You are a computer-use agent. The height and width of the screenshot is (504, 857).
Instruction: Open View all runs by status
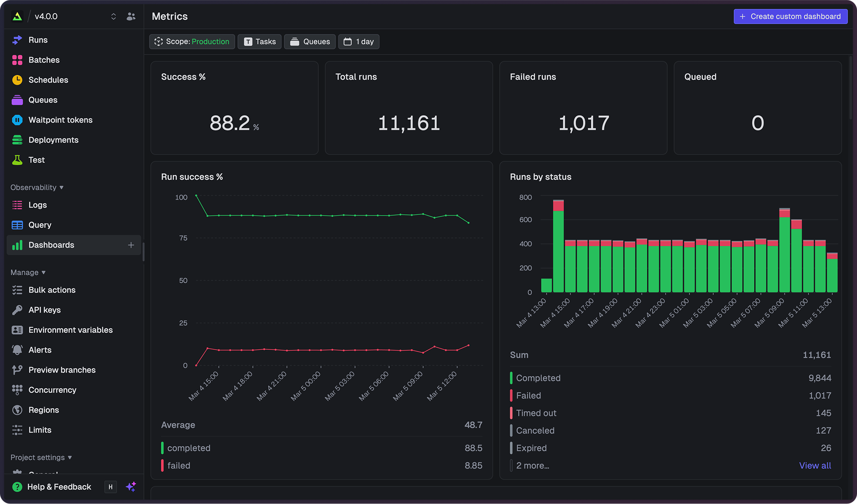point(815,465)
